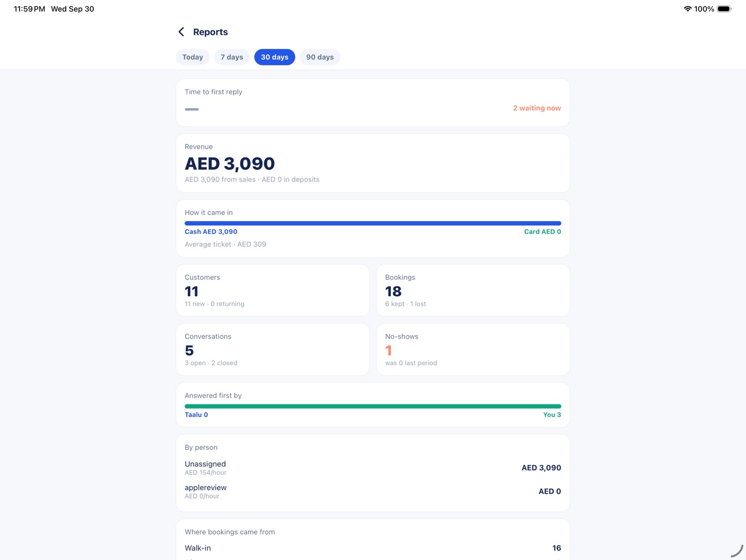Select the 30 days range tab
The height and width of the screenshot is (560, 746).
coord(275,57)
